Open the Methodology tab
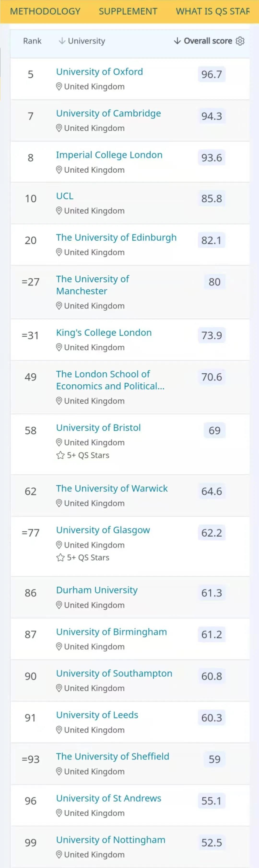 pyautogui.click(x=45, y=12)
